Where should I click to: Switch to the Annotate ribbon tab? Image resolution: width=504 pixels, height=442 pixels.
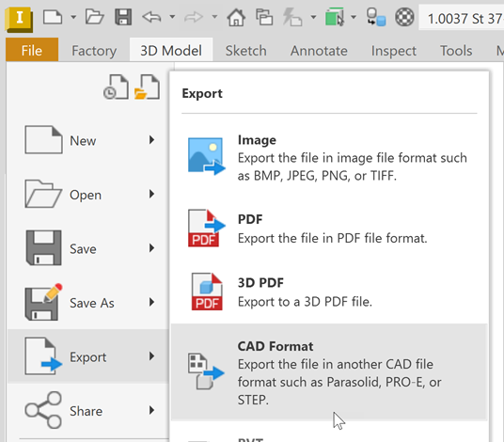(x=319, y=51)
